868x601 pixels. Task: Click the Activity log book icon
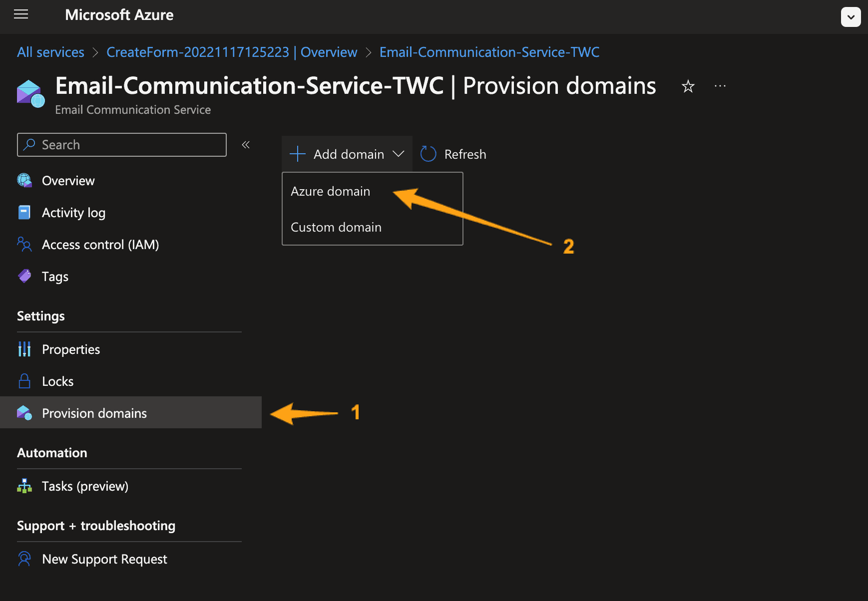(24, 213)
